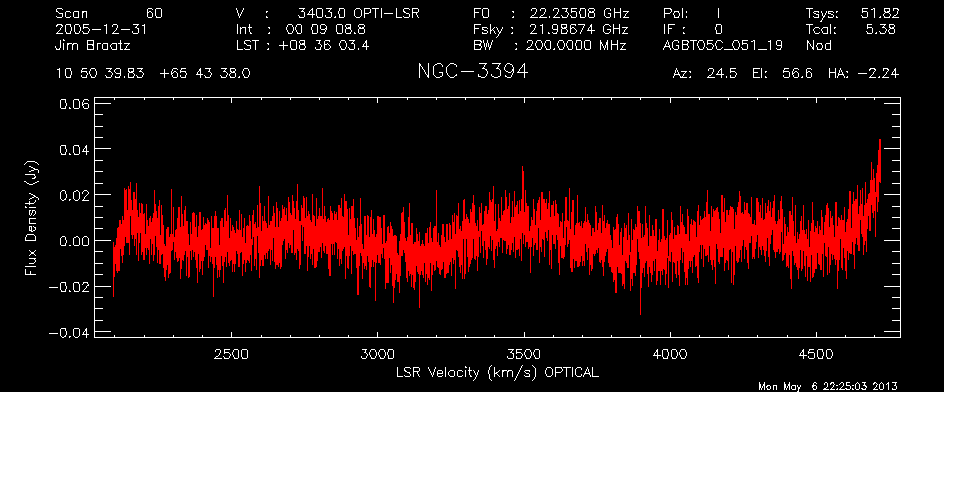
Task: Click the declination +65 43 38.0
Action: coord(205,74)
